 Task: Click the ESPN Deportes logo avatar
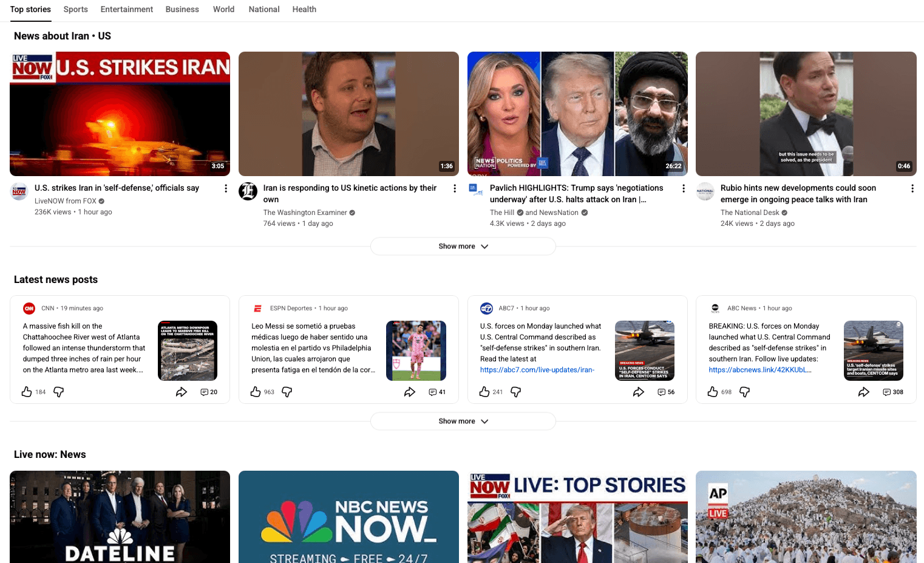pos(257,309)
